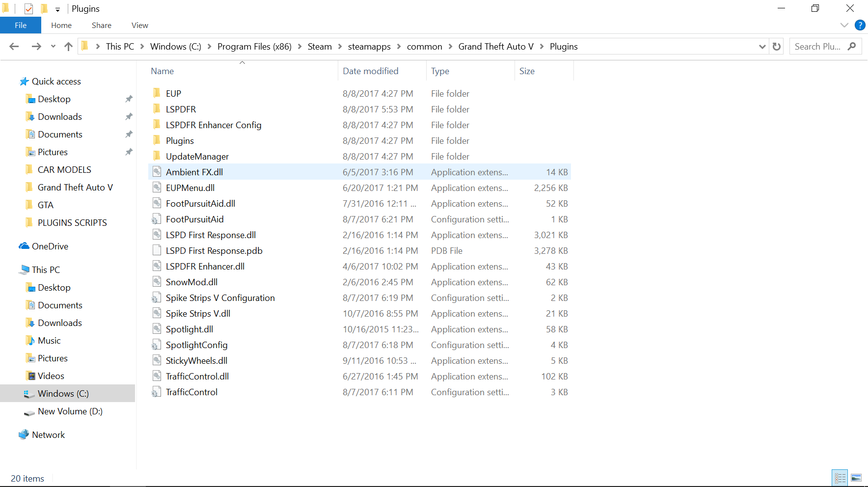This screenshot has width=868, height=487.
Task: Refresh the Plugins folder view
Action: tap(777, 47)
